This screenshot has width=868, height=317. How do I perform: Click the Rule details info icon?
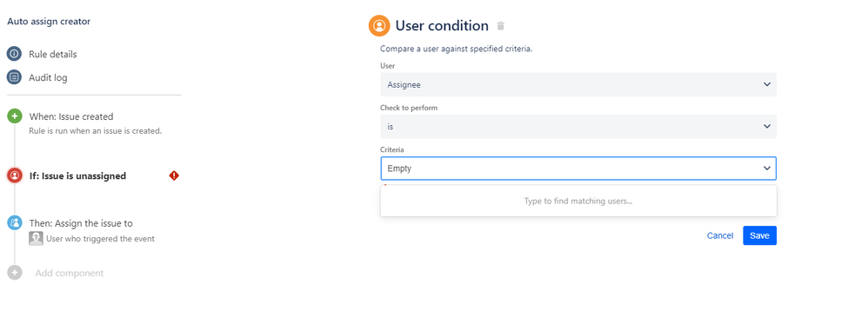coord(14,54)
